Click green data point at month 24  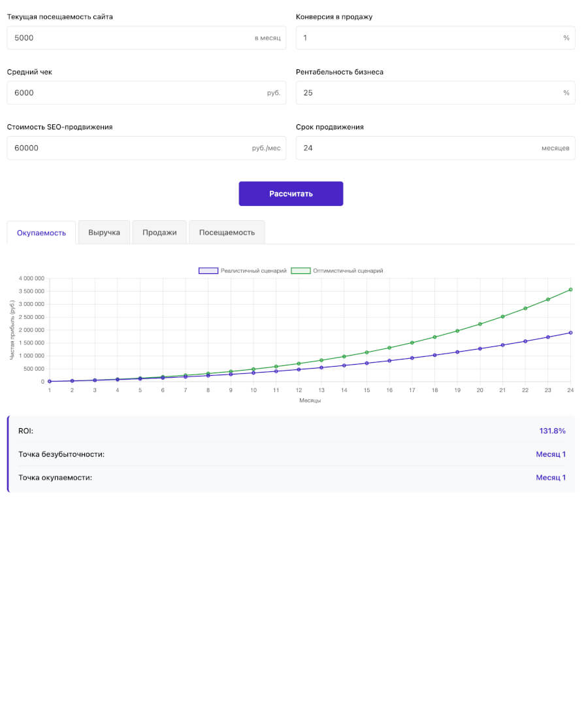pyautogui.click(x=570, y=290)
